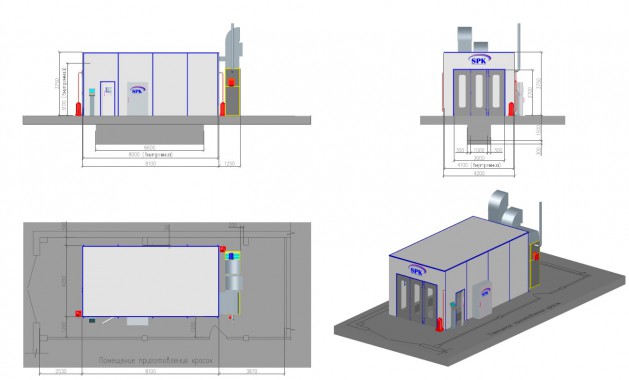
Task: Select the middle door window of the front elevation
Action: tap(479, 91)
